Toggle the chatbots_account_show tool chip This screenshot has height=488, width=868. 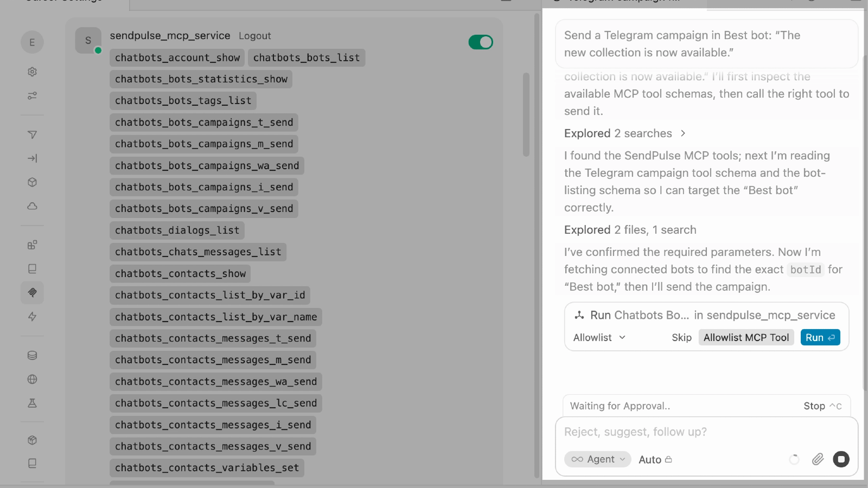[177, 57]
